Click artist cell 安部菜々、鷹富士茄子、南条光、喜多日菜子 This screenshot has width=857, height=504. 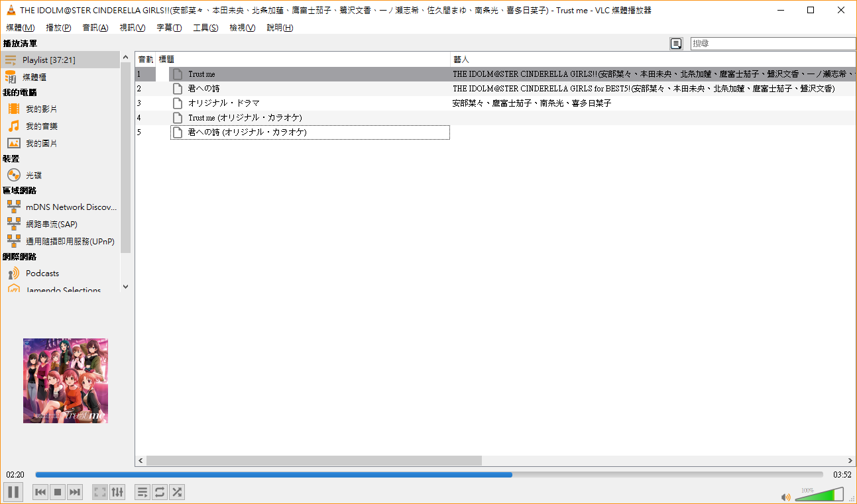[x=532, y=103]
